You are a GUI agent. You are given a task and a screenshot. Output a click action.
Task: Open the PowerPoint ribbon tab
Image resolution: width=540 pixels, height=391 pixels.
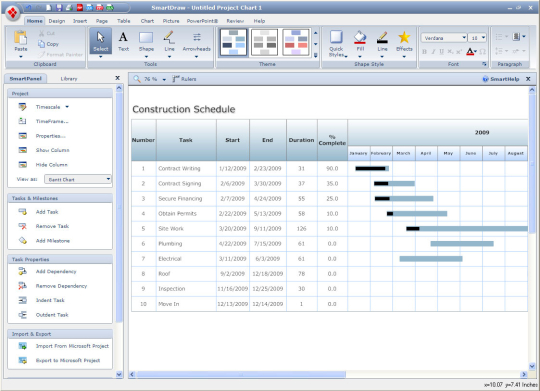click(x=202, y=21)
